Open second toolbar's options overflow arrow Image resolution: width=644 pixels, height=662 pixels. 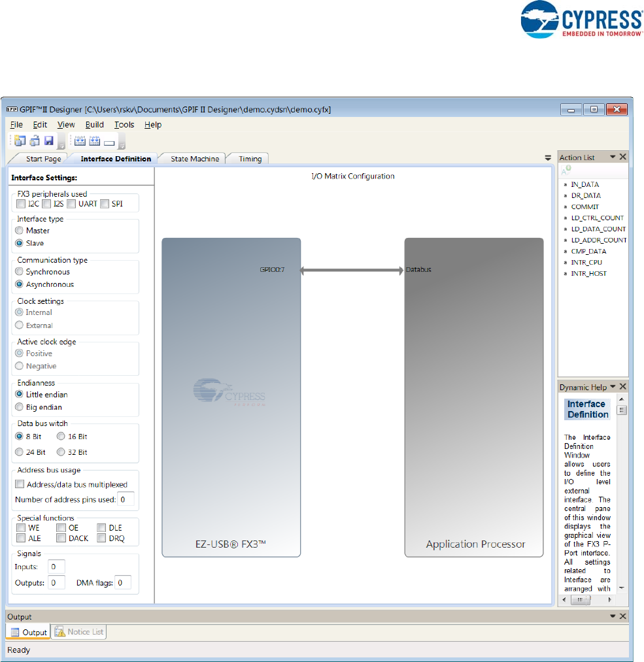point(122,146)
